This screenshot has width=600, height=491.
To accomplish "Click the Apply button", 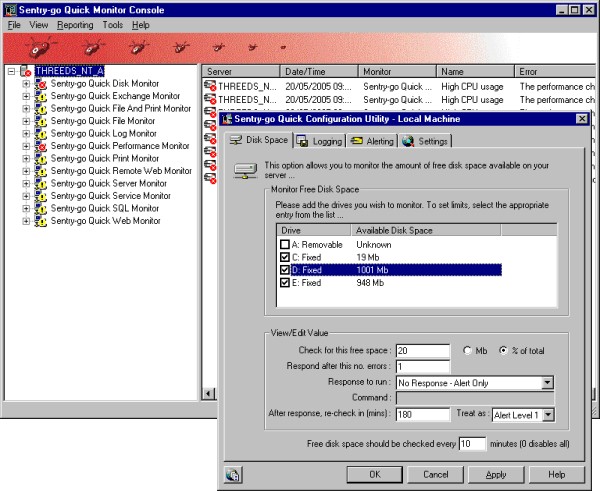I will (496, 475).
